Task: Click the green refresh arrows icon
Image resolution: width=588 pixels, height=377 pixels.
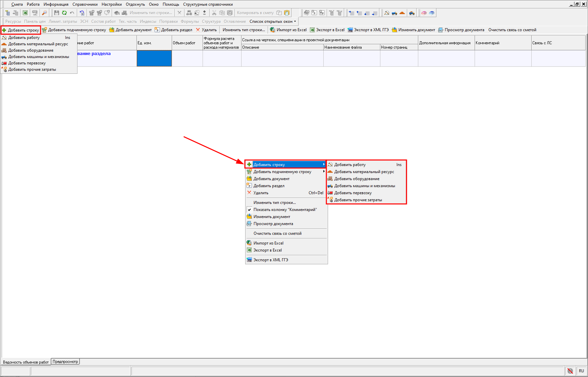Action: 64,13
